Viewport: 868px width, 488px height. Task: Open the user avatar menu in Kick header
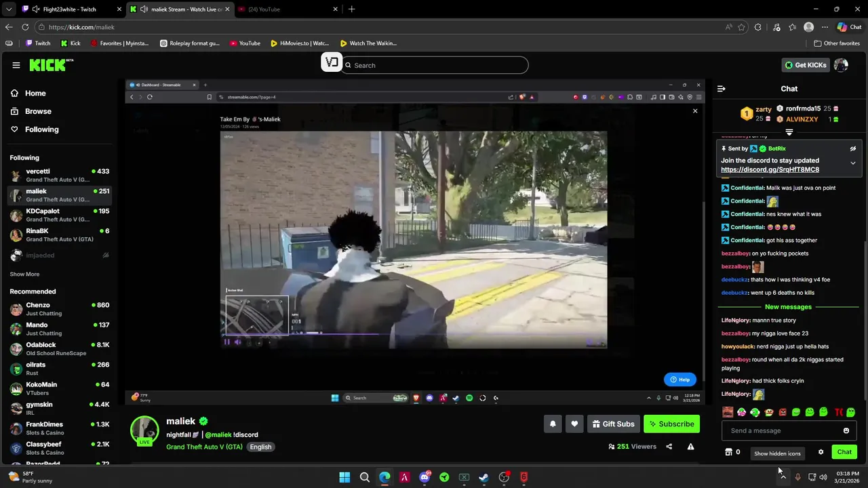841,65
